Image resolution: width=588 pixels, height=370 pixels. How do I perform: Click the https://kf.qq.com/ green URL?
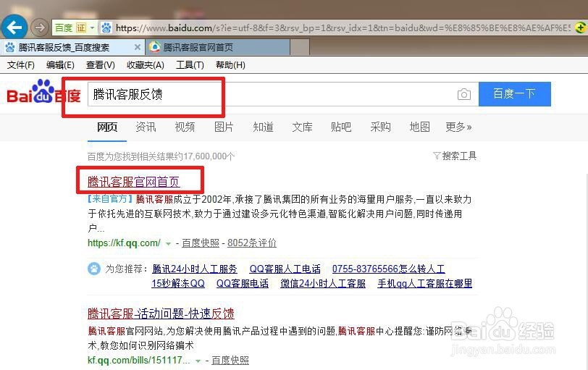pyautogui.click(x=124, y=243)
